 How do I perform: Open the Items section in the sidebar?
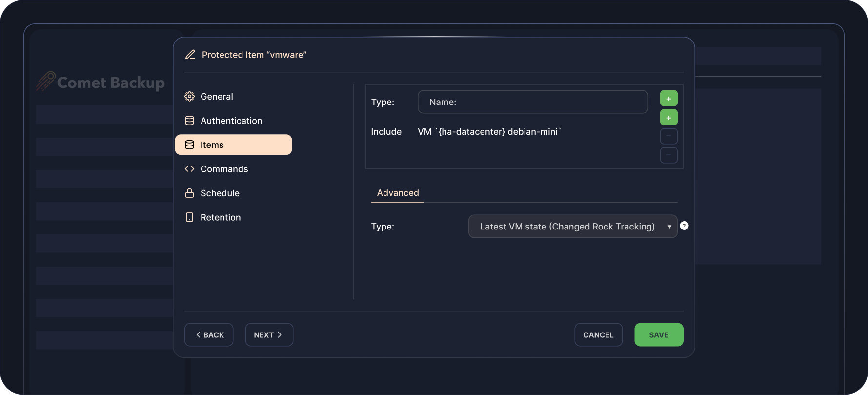233,145
